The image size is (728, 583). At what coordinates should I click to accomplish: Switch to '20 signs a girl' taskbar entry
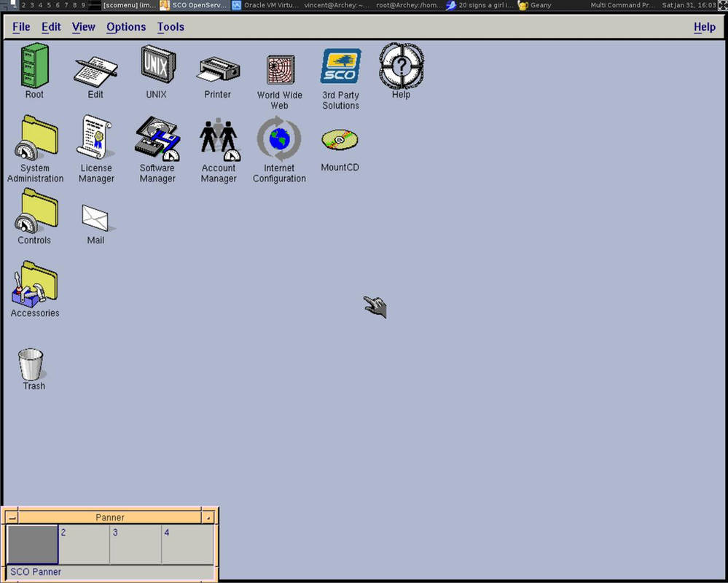pos(480,5)
